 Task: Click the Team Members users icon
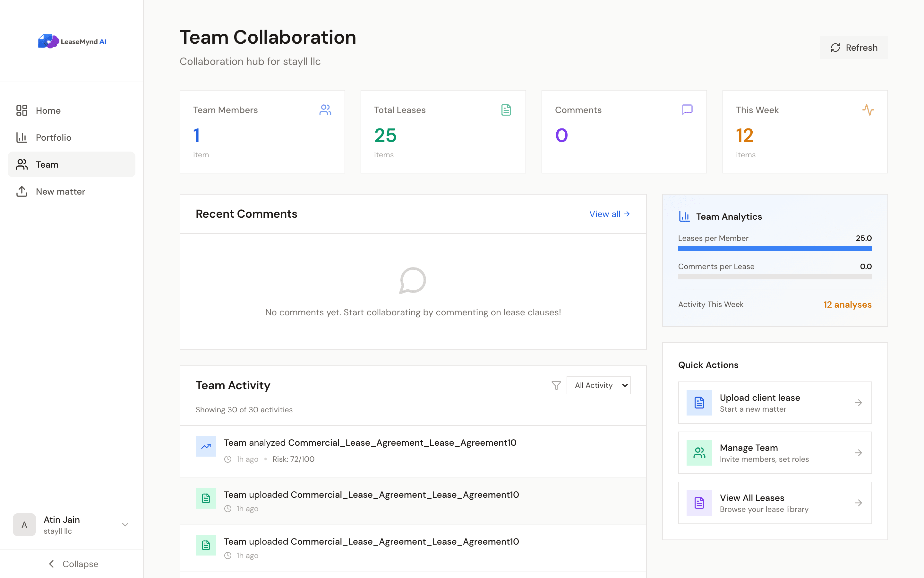click(325, 110)
